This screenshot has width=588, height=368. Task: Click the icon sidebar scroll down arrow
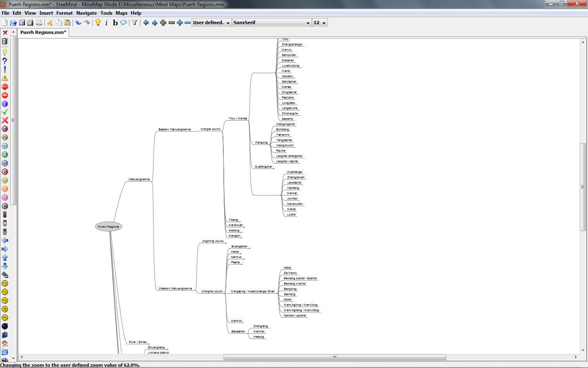coord(13,358)
